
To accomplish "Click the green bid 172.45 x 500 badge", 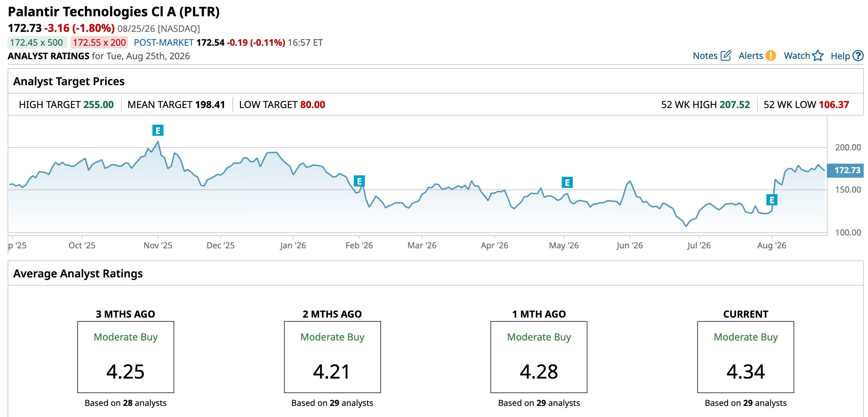I will 37,43.
